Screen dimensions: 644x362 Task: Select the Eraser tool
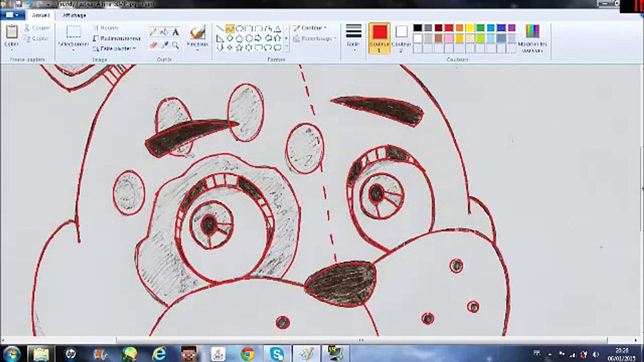click(x=153, y=45)
